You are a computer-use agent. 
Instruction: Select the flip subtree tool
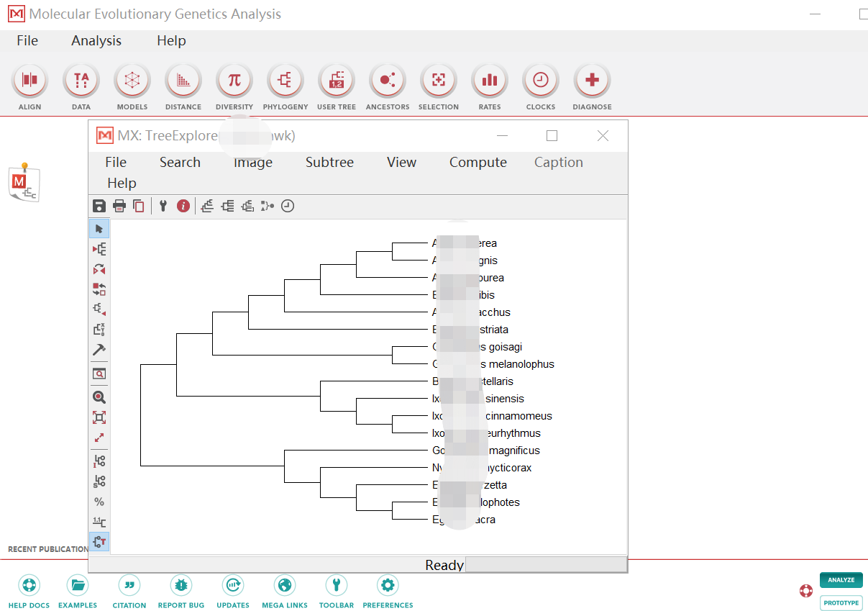tap(99, 269)
